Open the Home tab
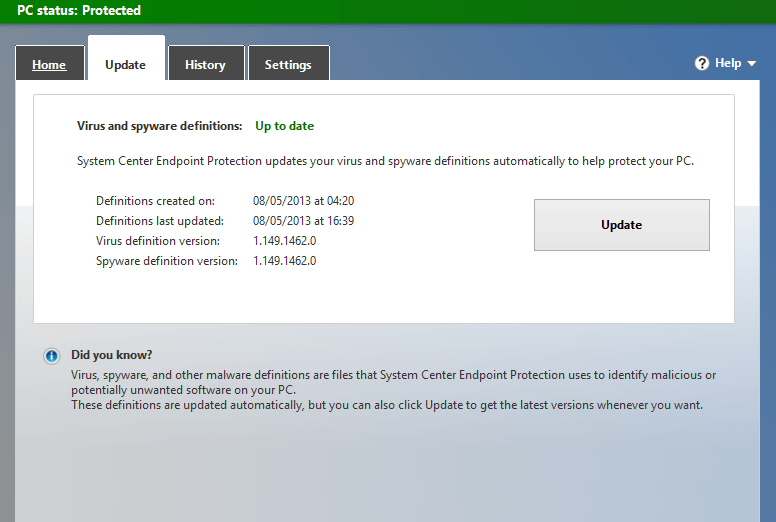 [x=49, y=63]
